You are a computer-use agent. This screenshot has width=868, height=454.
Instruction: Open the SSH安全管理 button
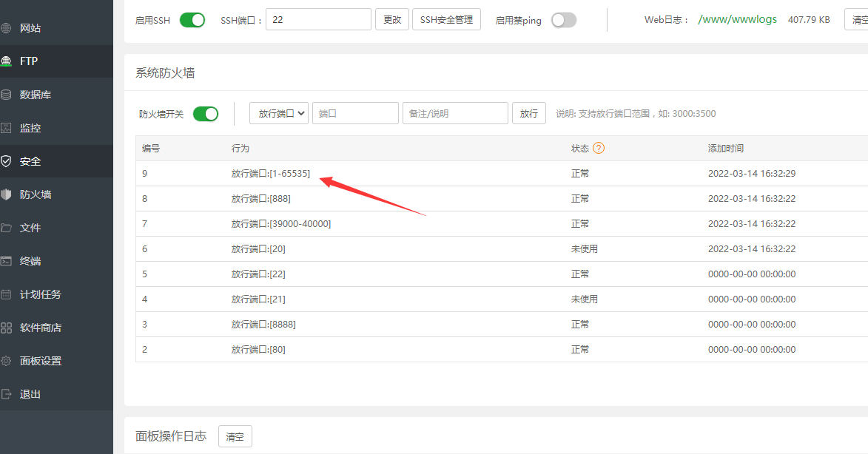[446, 20]
